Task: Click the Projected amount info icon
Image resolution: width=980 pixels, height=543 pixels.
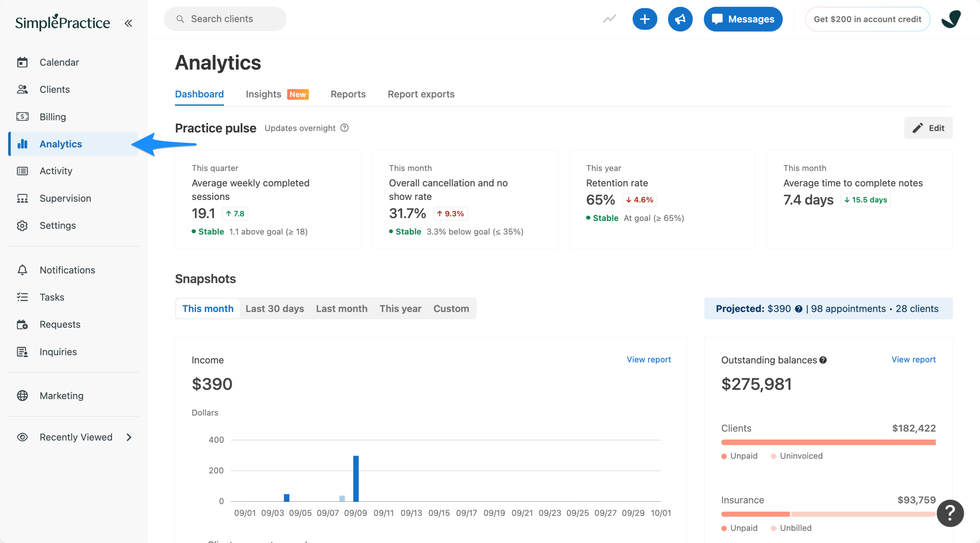Action: pos(799,309)
